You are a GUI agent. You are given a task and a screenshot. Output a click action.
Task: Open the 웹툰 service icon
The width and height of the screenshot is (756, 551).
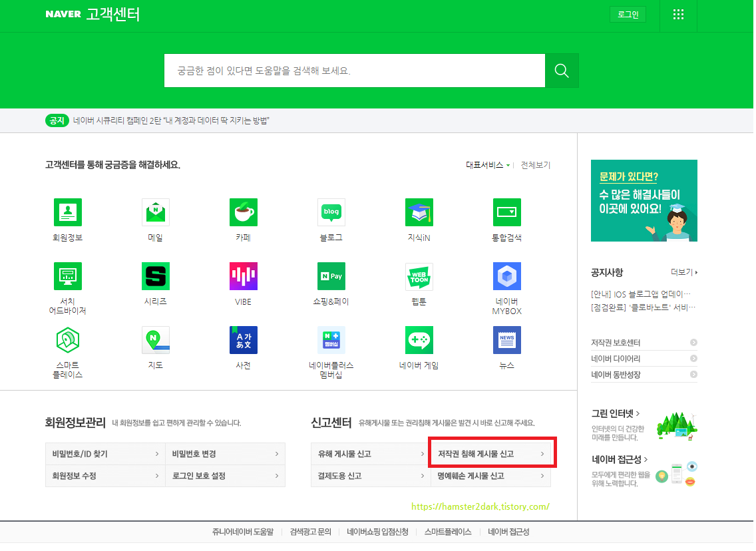click(419, 277)
